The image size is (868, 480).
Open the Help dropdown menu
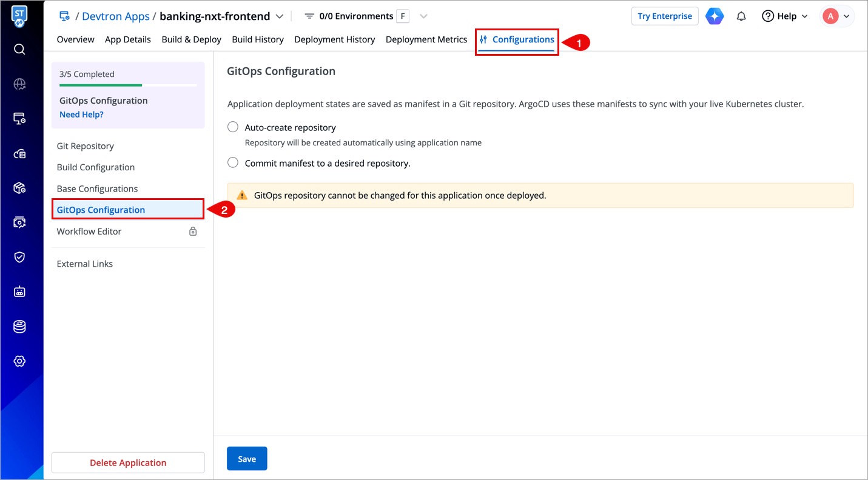click(786, 16)
